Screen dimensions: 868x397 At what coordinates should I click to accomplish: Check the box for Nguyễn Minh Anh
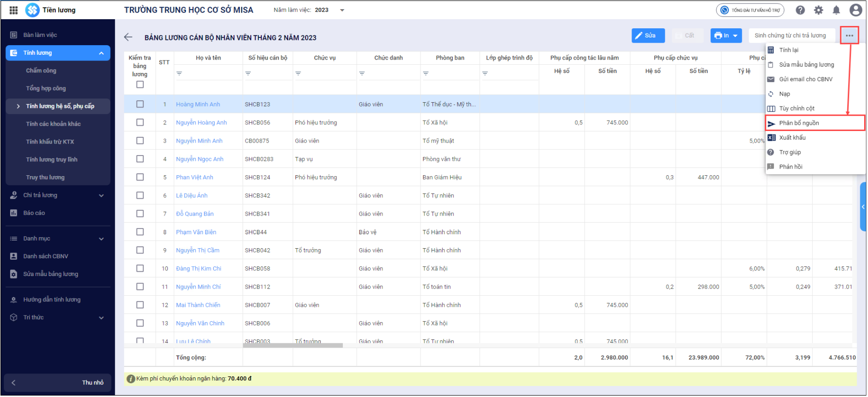click(140, 141)
